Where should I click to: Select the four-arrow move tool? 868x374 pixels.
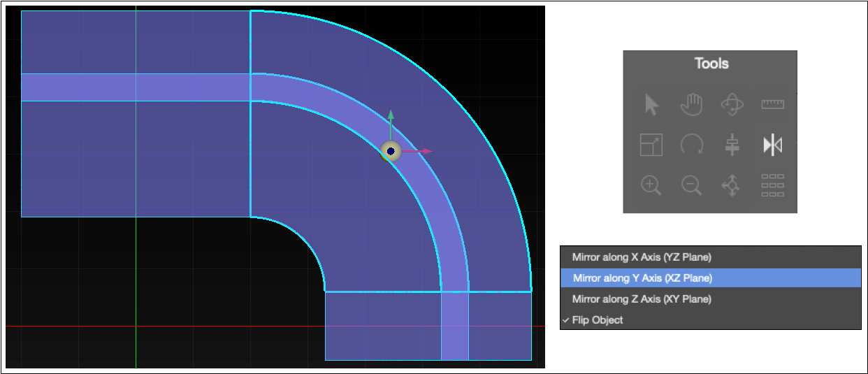pyautogui.click(x=732, y=185)
